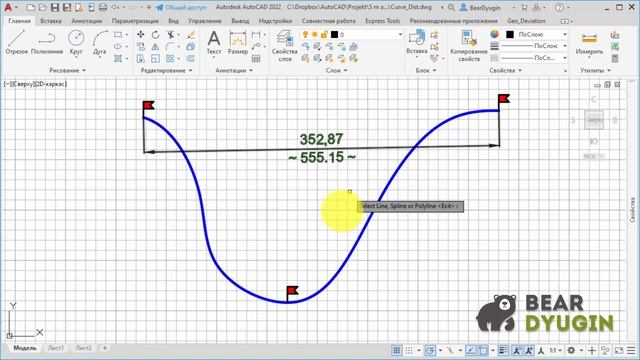
Task: Add a new layout with plus button
Action: click(x=105, y=348)
